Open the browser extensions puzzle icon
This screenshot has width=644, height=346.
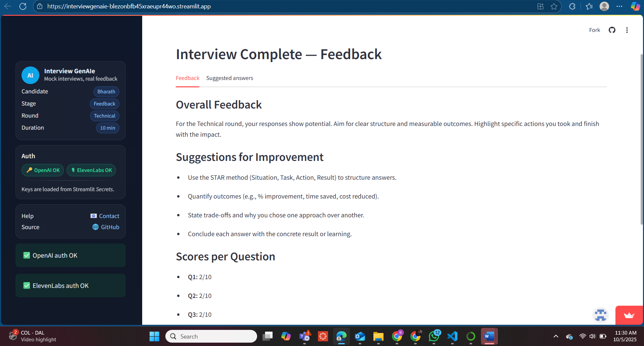tap(572, 6)
